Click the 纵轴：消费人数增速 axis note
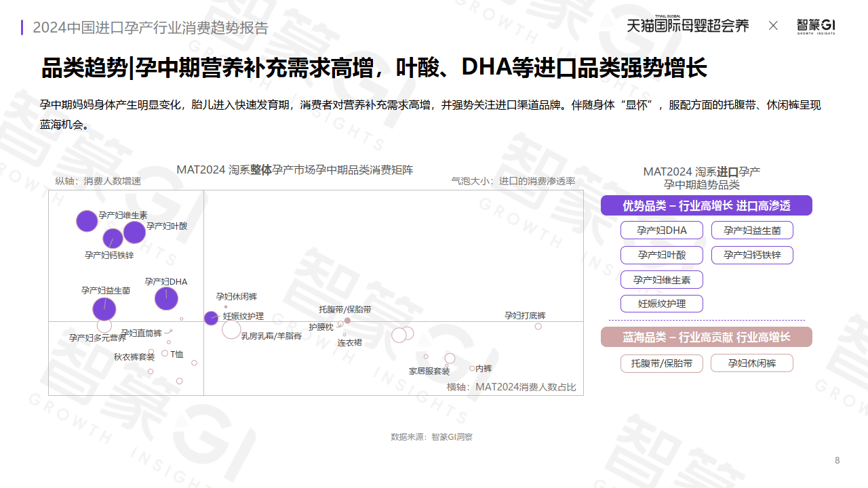 coord(98,182)
